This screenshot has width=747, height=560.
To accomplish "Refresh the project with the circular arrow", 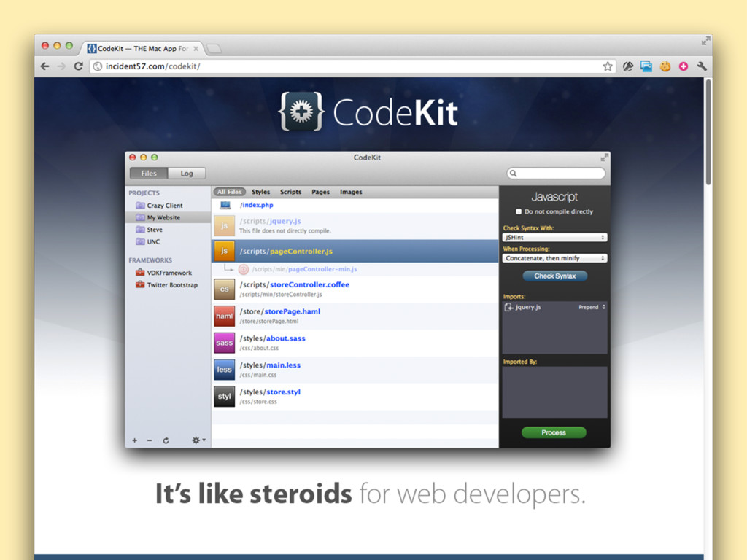I will coord(166,440).
